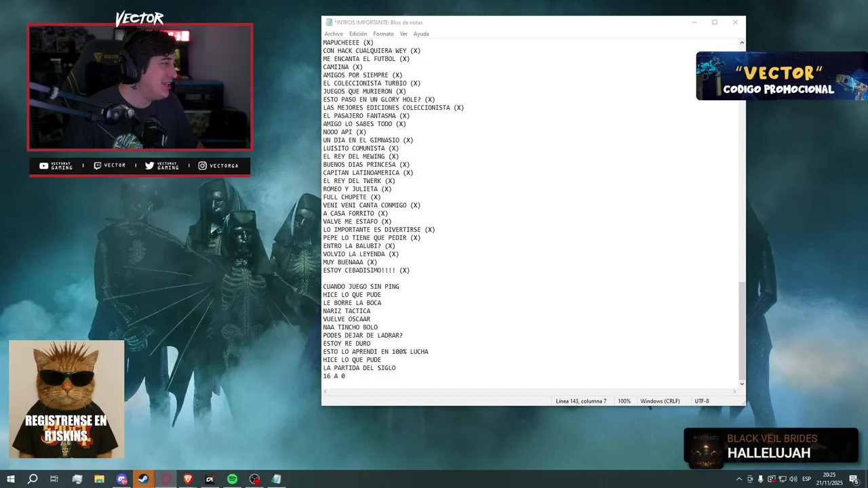Click the line 'MAPUCHEEEE (X)'
The width and height of the screenshot is (868, 488).
[348, 43]
